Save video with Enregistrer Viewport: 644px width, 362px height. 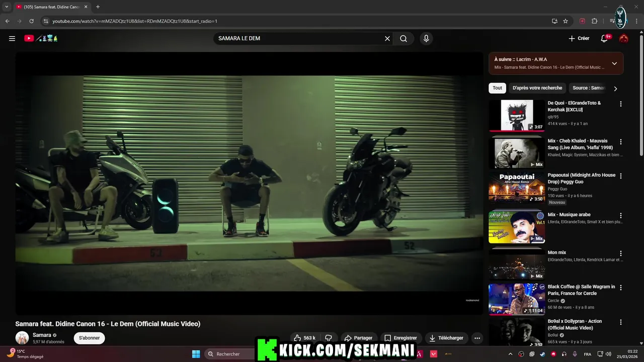click(401, 338)
